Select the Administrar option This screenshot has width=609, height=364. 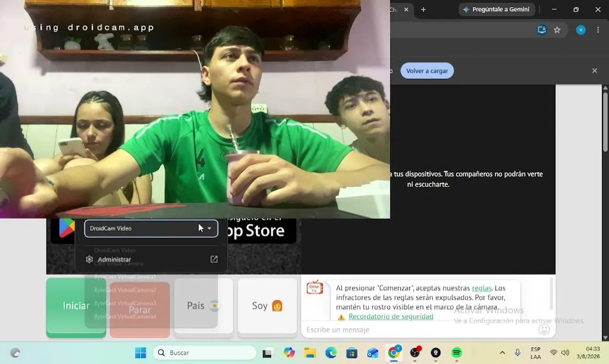(x=151, y=259)
